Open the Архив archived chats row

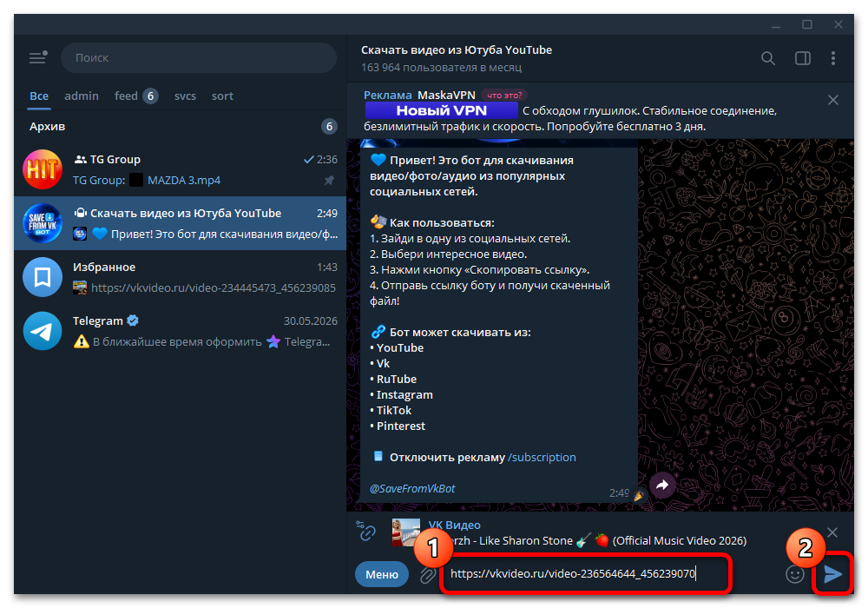pos(181,126)
